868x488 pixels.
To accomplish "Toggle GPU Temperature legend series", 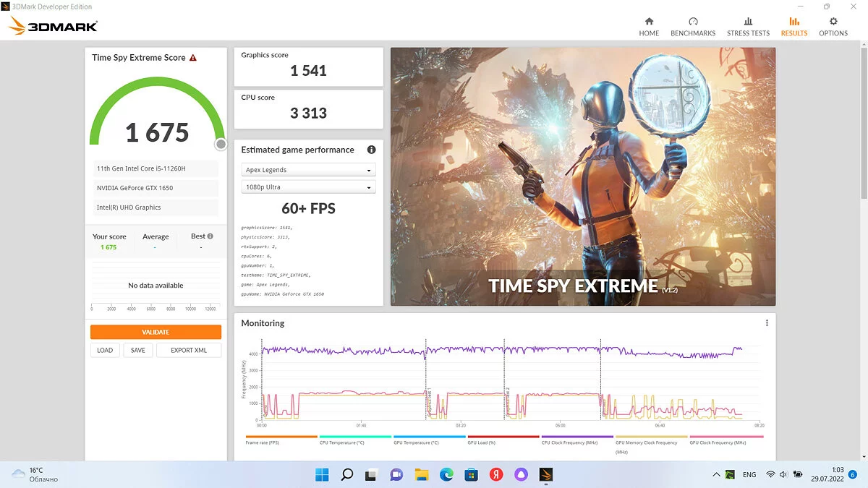I will pos(429,440).
